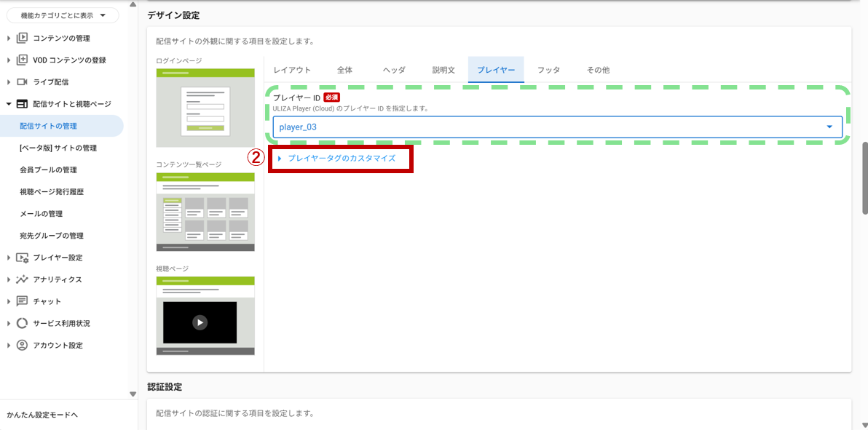Click the sidebar scroll up arrow
Image resolution: width=868 pixels, height=430 pixels.
tap(133, 4)
